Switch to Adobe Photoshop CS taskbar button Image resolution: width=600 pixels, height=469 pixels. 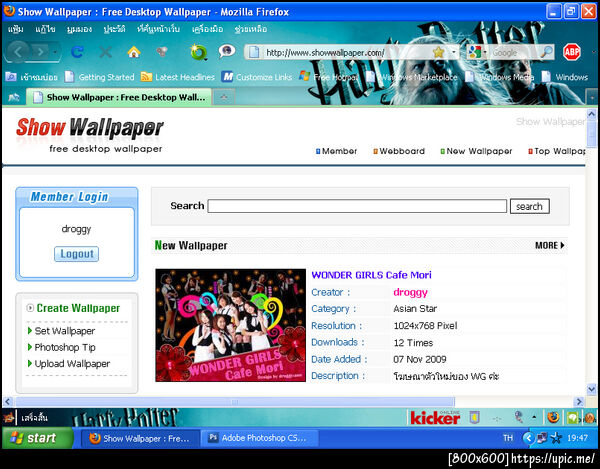260,438
